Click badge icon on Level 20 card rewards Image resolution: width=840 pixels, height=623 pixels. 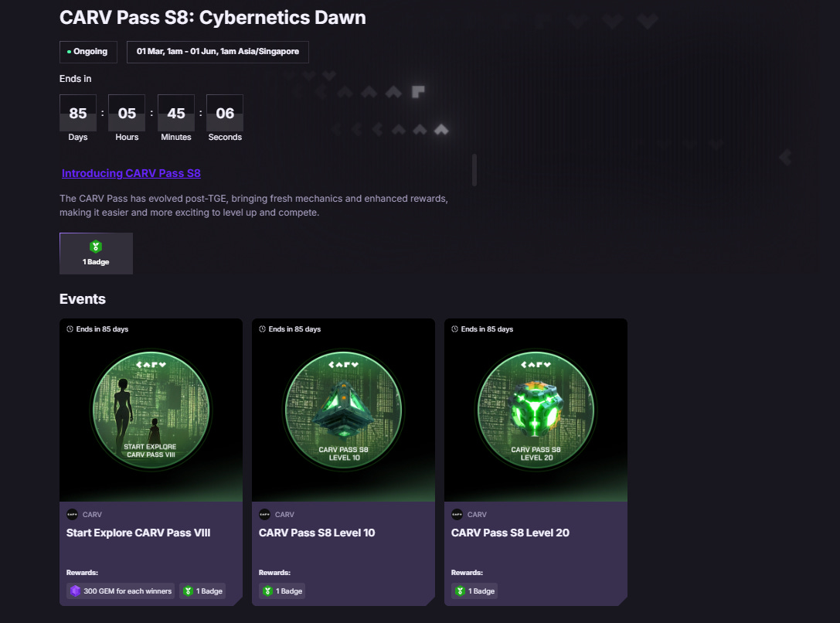(x=460, y=591)
